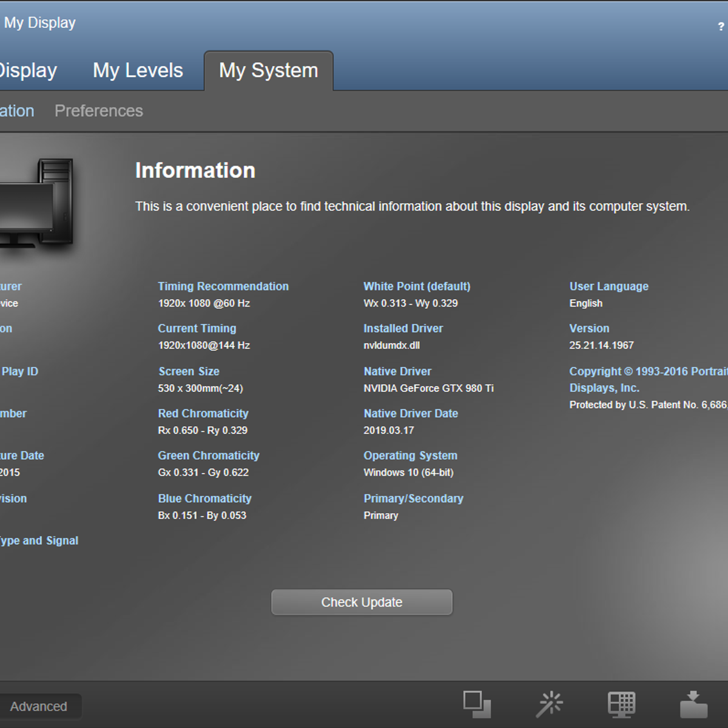Select the My System tab
Screen dimensions: 728x728
268,70
